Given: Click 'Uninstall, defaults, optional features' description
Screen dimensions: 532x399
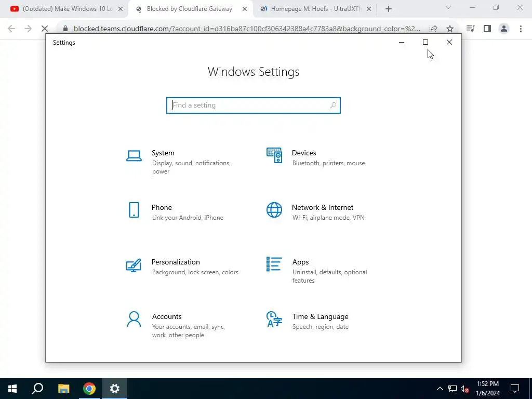Looking at the screenshot, I should click(x=329, y=276).
